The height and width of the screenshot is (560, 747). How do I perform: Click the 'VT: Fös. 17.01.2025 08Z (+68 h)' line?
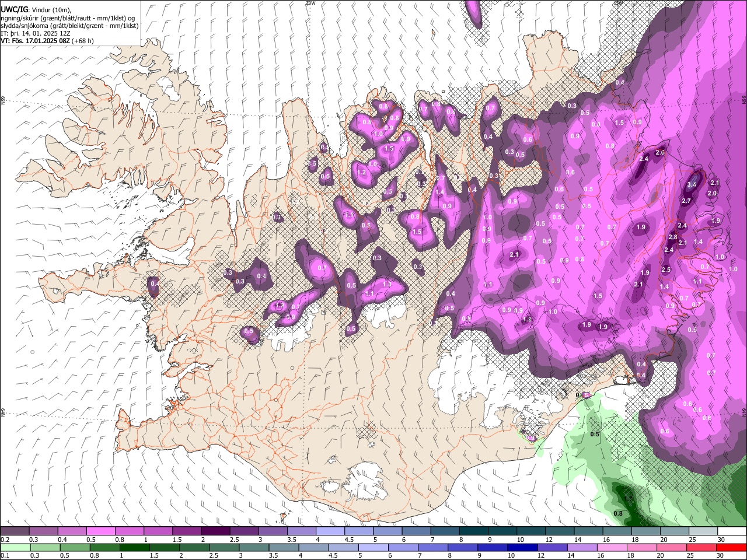(47, 41)
